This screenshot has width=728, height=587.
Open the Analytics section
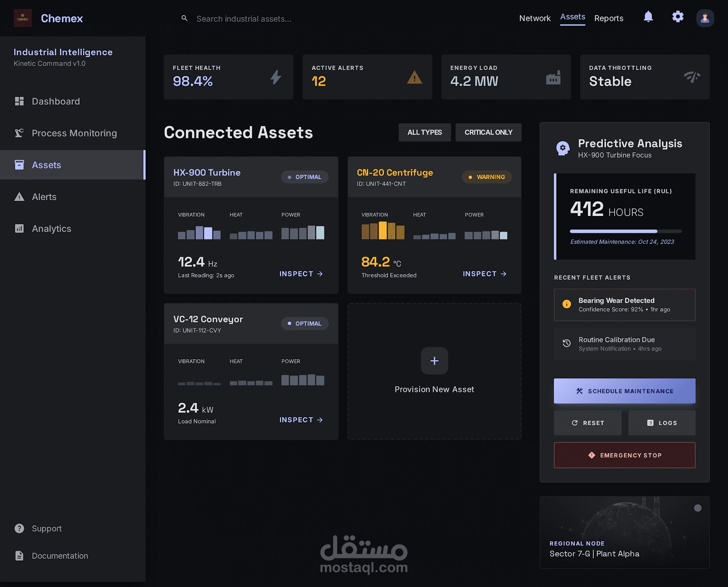point(51,228)
